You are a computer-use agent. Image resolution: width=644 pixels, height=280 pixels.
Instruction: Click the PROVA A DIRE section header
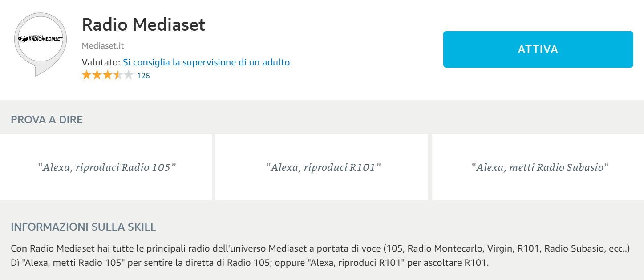(47, 120)
